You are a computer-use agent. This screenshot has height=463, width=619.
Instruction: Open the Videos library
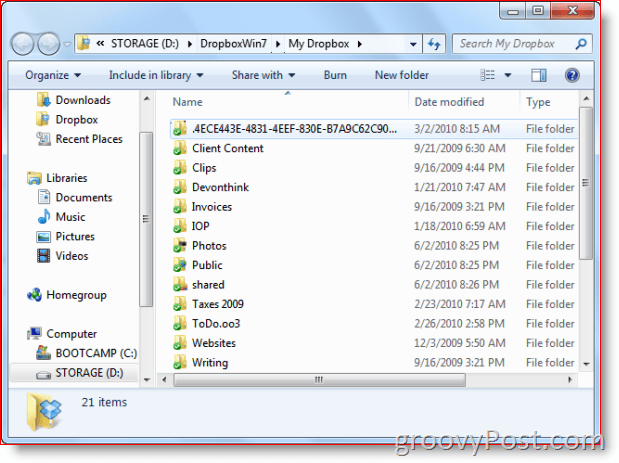click(71, 256)
